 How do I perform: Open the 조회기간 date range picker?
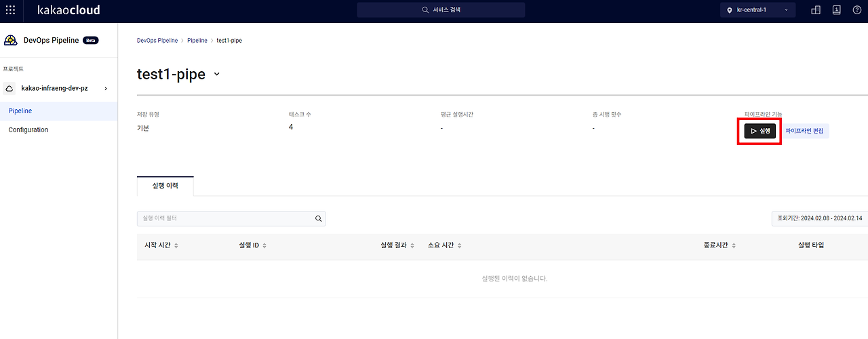point(820,218)
